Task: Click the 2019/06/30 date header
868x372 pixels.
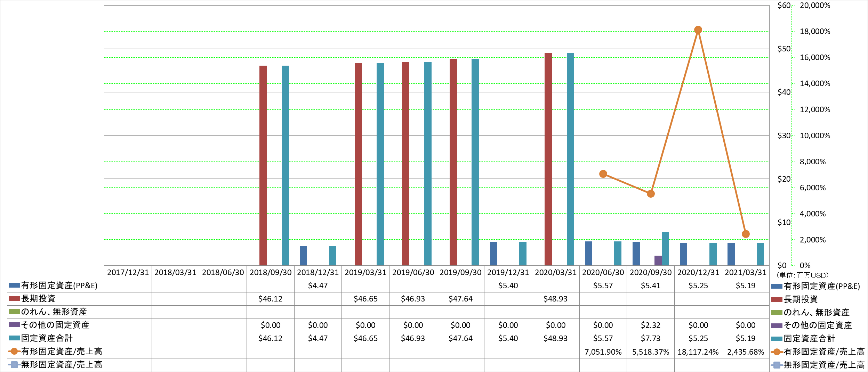Action: click(413, 272)
